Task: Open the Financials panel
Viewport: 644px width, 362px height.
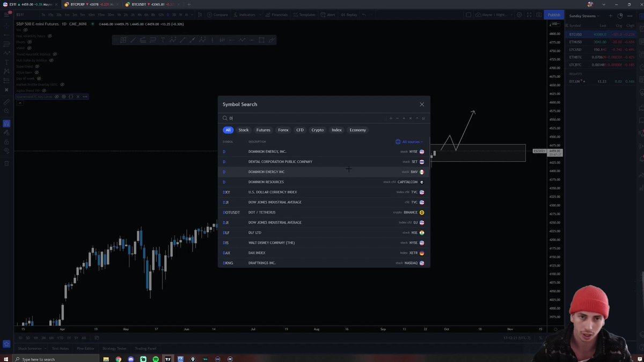Action: 276,15
